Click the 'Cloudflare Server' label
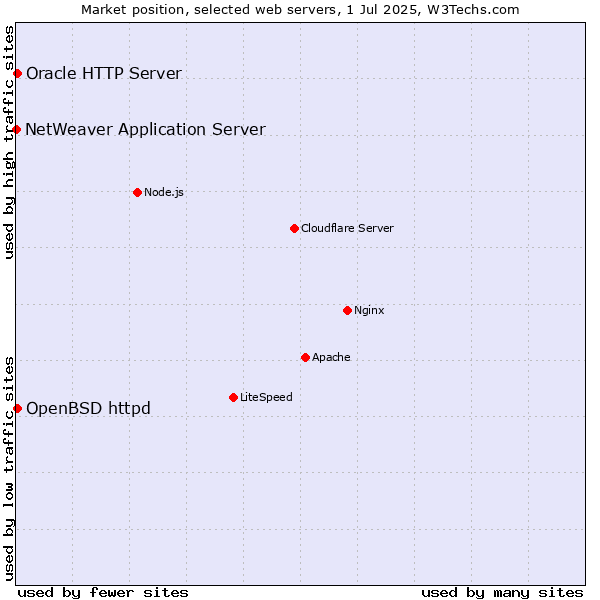Viewport: 600px width, 600px height. (347, 228)
